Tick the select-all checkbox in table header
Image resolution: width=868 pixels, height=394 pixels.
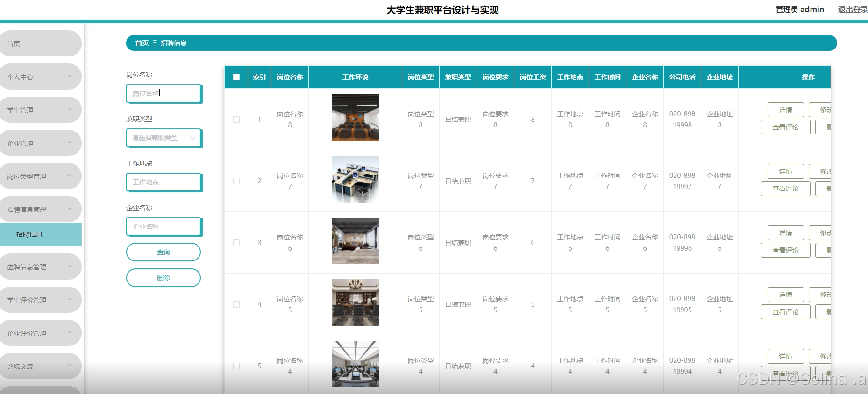tap(236, 77)
